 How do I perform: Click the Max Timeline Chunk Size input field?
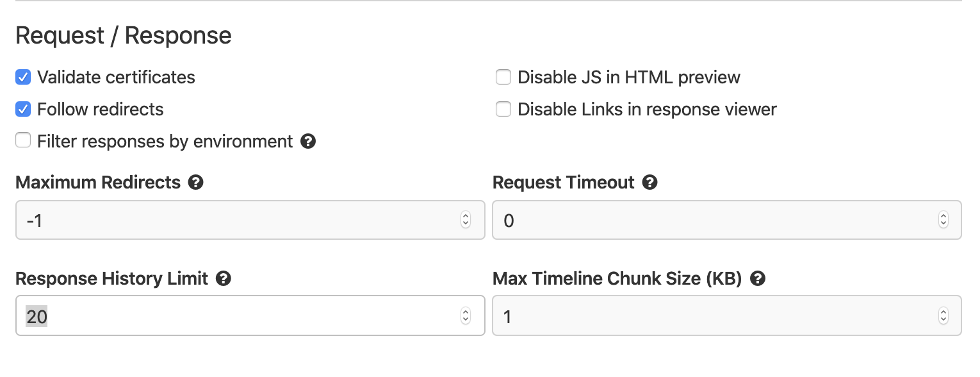[x=705, y=315]
